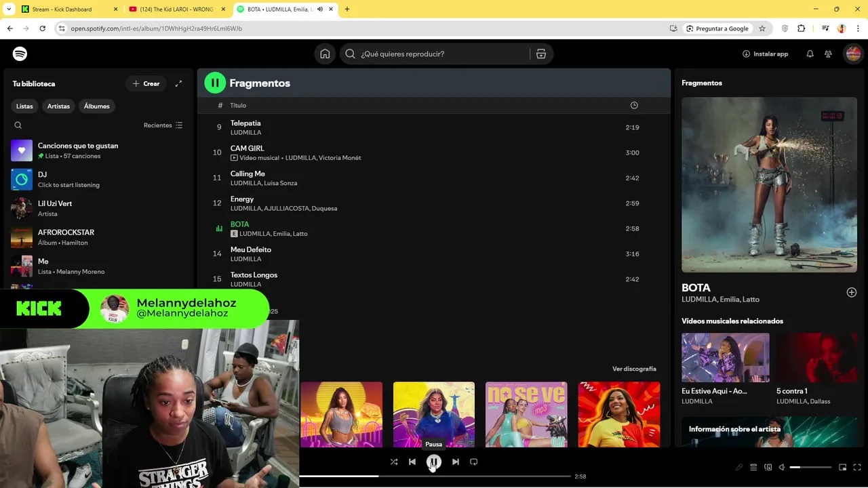Click the browser address bar

(366, 28)
